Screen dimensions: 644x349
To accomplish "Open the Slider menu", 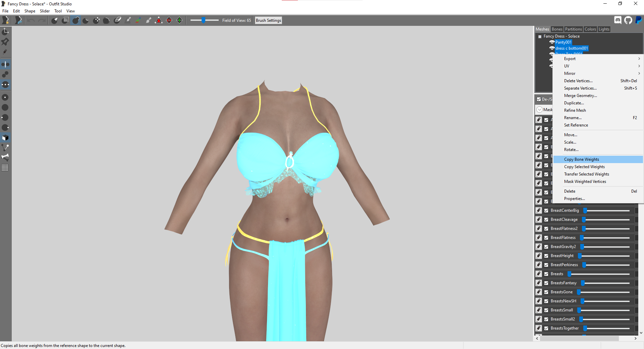I will [x=45, y=11].
